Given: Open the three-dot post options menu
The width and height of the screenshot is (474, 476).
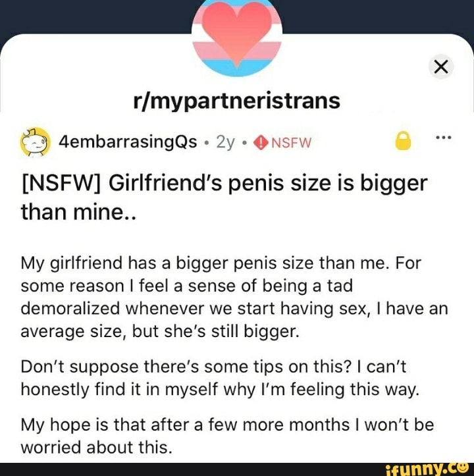Looking at the screenshot, I should (x=444, y=138).
